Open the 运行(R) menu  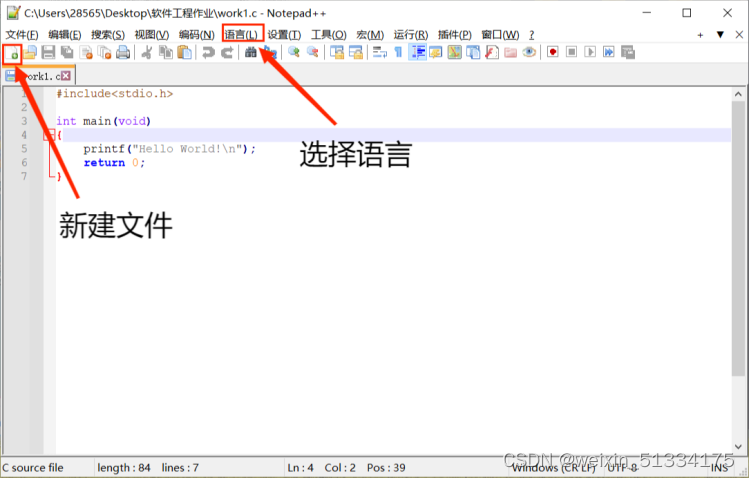click(x=411, y=34)
